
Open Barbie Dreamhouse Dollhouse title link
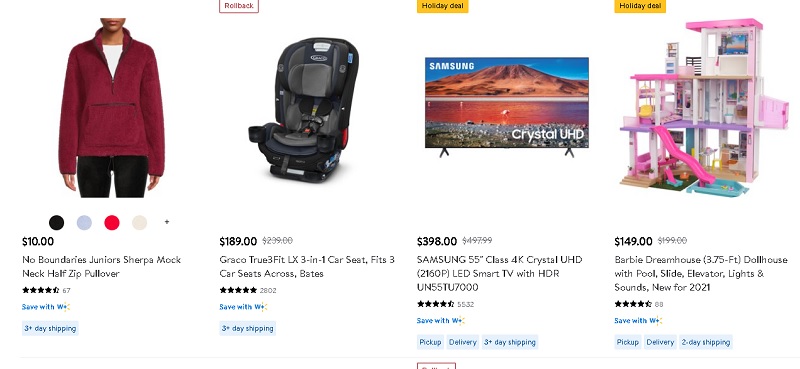[701, 273]
